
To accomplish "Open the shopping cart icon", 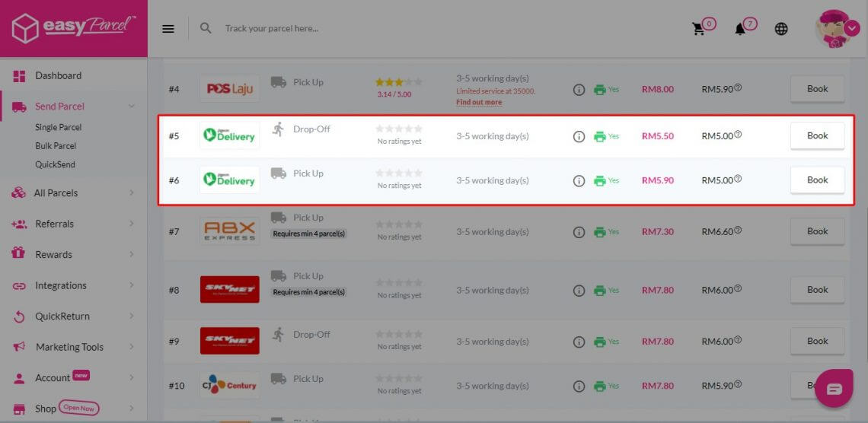I will point(698,29).
